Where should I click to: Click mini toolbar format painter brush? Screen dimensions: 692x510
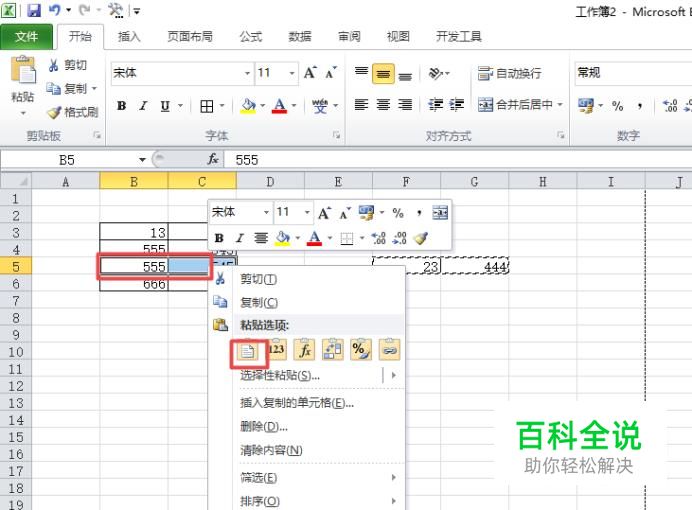pyautogui.click(x=421, y=239)
